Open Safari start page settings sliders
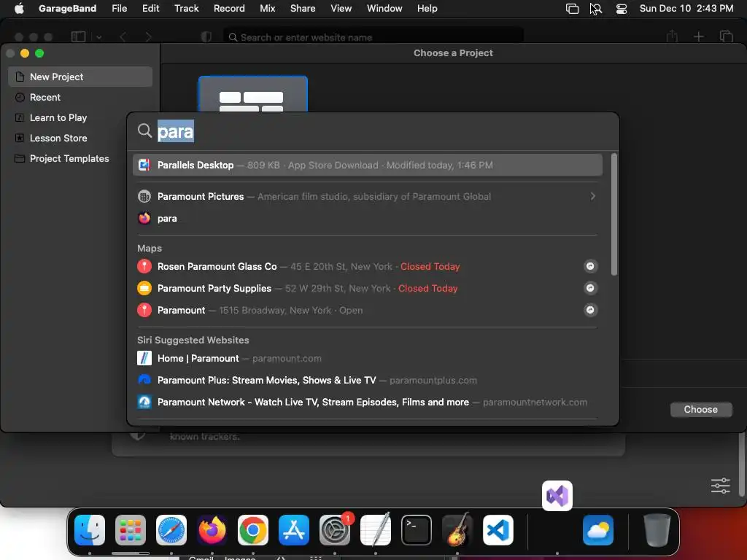The image size is (747, 560). (720, 486)
